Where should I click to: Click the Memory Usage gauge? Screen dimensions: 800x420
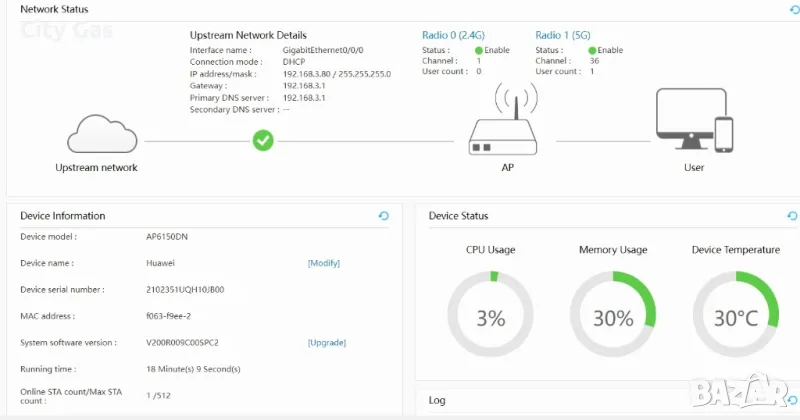pos(613,317)
